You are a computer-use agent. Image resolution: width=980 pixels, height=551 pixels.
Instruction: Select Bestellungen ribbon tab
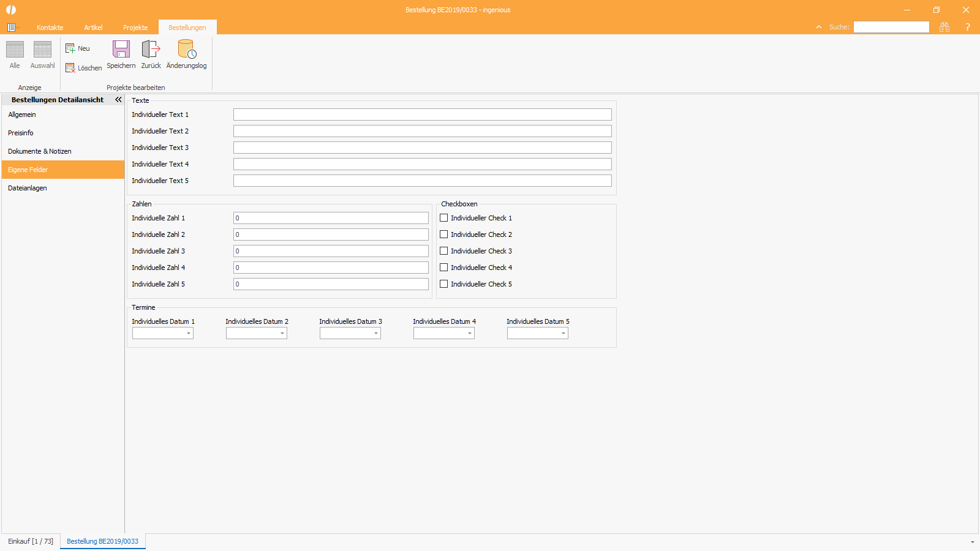point(187,28)
